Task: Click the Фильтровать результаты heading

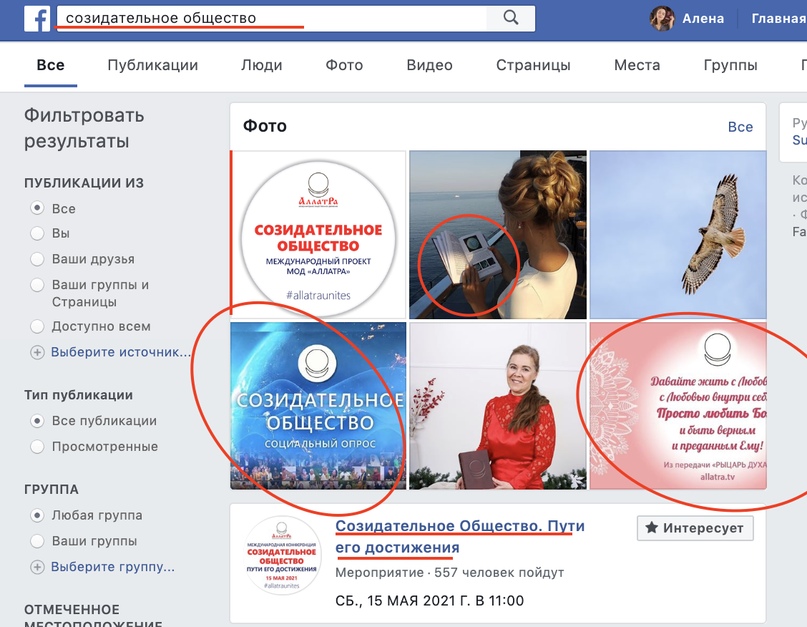Action: [x=84, y=128]
